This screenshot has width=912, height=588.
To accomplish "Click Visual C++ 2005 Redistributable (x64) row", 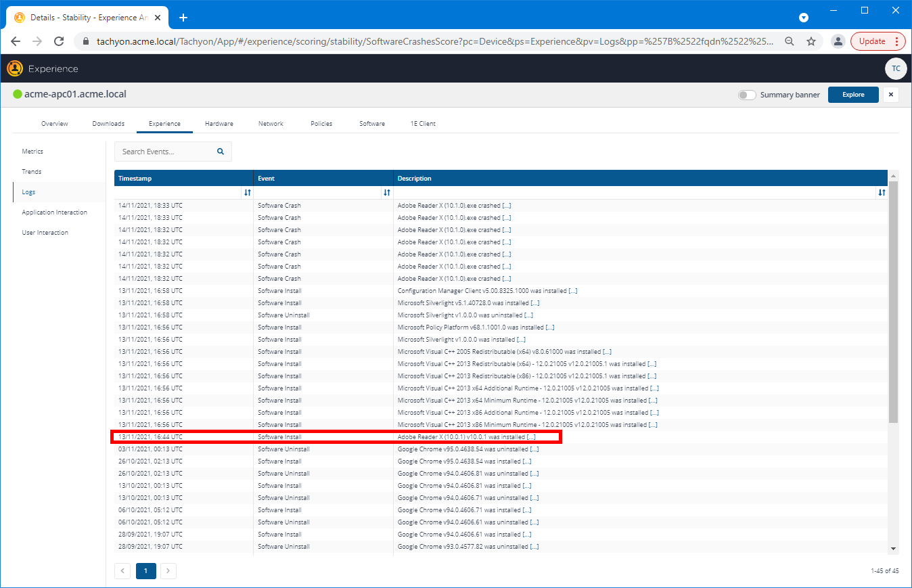I will pos(501,352).
